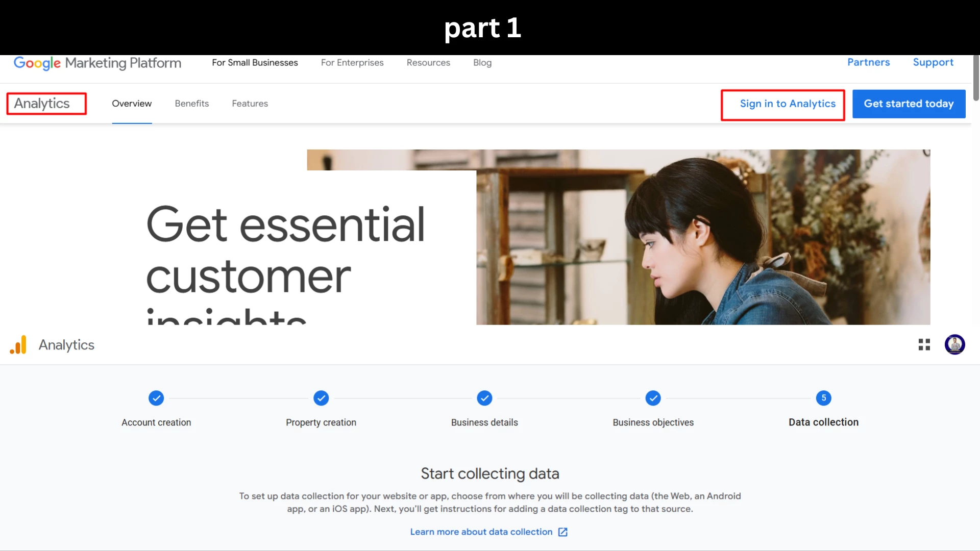Go to the Blog page

482,63
